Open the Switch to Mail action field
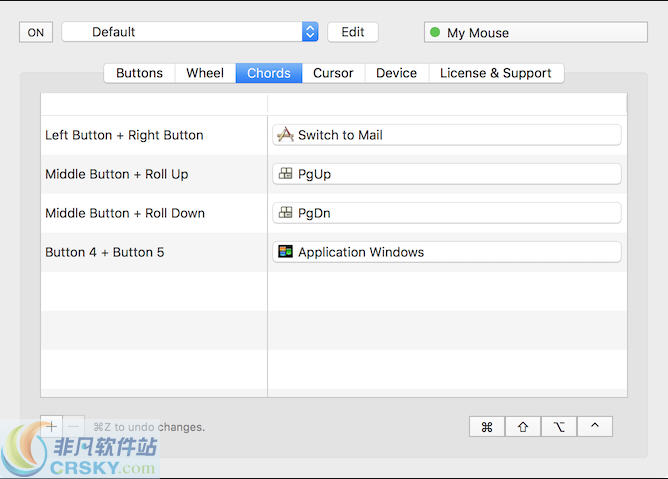The width and height of the screenshot is (668, 479). tap(446, 135)
